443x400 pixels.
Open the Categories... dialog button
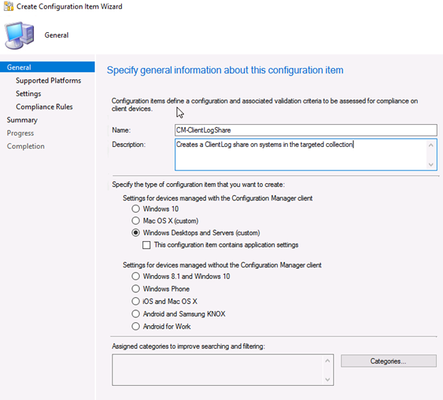point(389,361)
